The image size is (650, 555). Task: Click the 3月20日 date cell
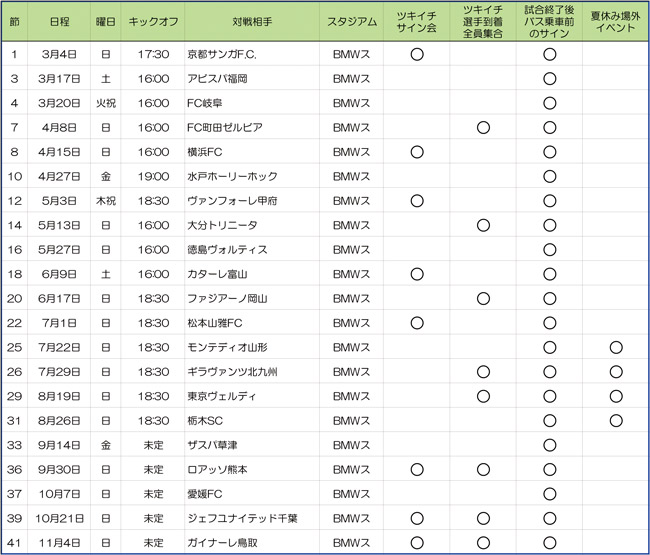(59, 103)
